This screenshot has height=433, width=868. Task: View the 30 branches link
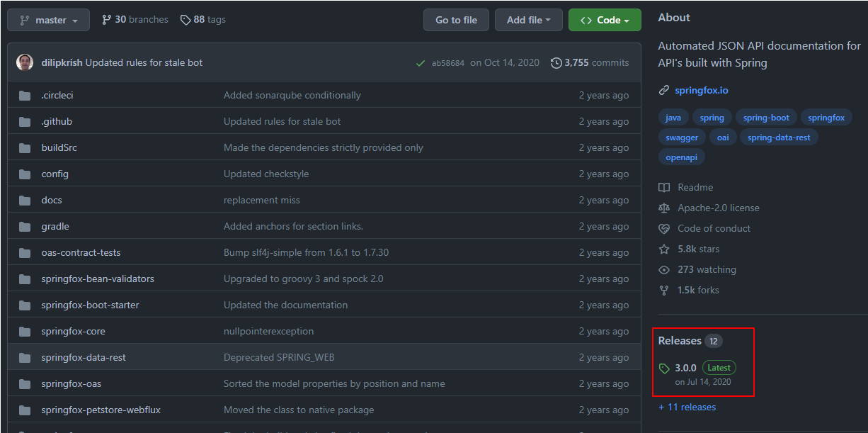[x=135, y=20]
